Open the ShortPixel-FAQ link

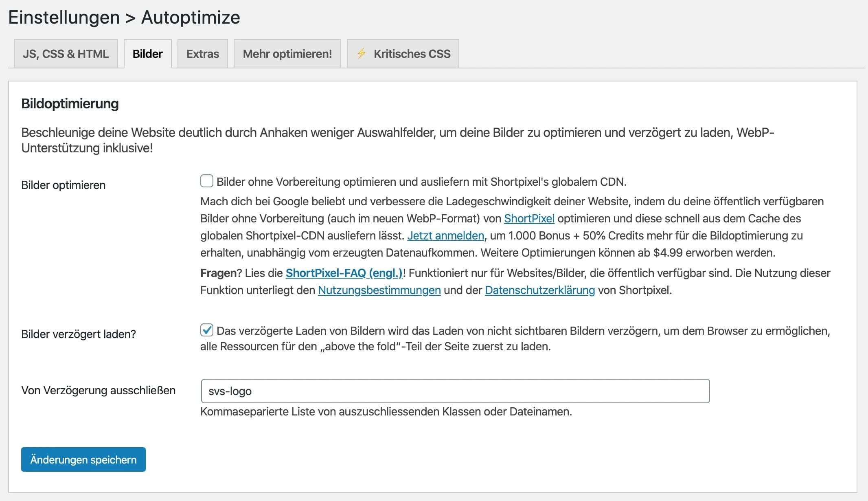(344, 273)
